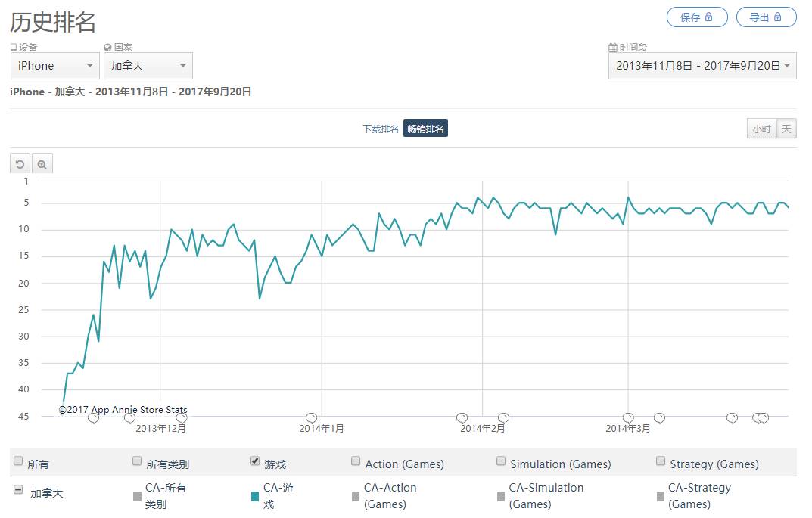Click the lock icon on 保存 button
812x518 pixels.
pos(709,17)
